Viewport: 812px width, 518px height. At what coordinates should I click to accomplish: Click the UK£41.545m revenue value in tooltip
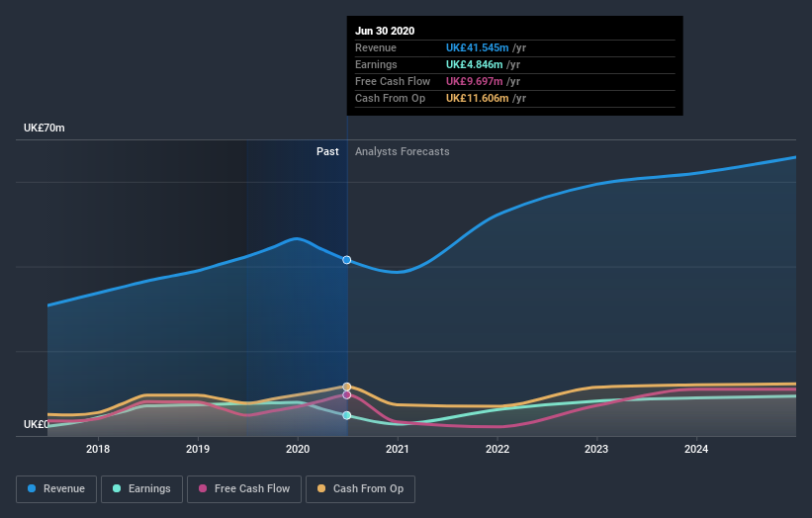(478, 47)
